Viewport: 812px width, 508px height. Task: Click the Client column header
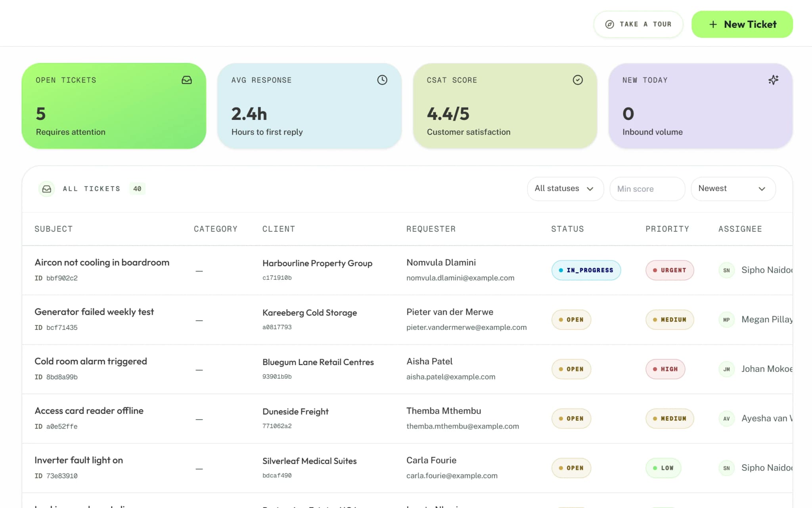coord(279,229)
